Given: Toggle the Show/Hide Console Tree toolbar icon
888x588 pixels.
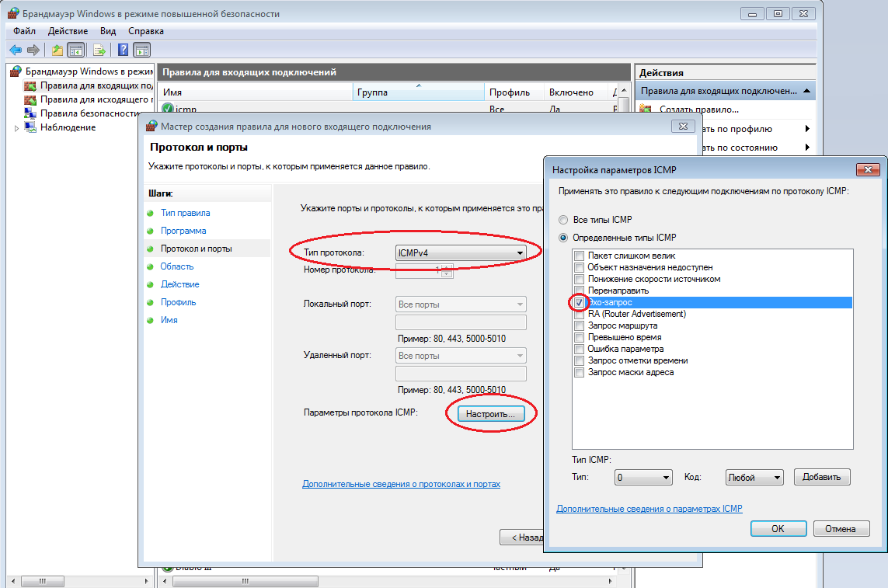Looking at the screenshot, I should pos(76,50).
